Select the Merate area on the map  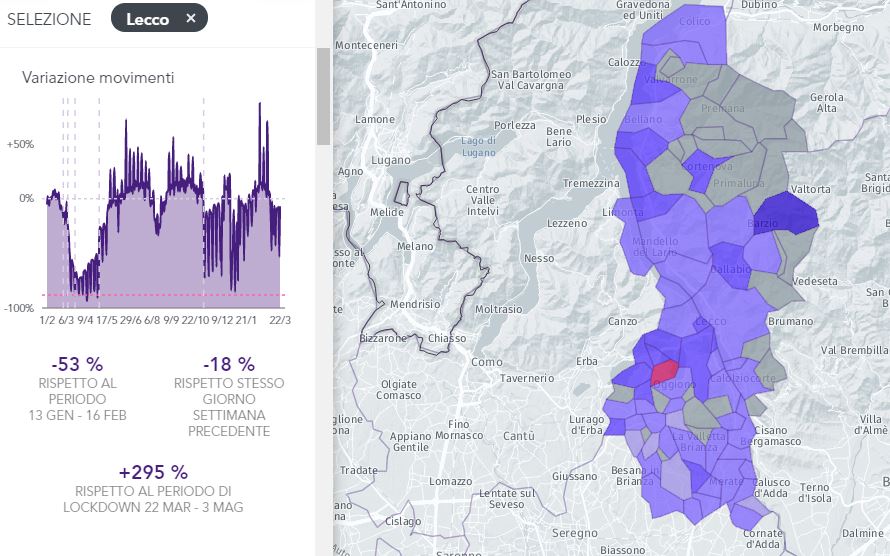725,481
